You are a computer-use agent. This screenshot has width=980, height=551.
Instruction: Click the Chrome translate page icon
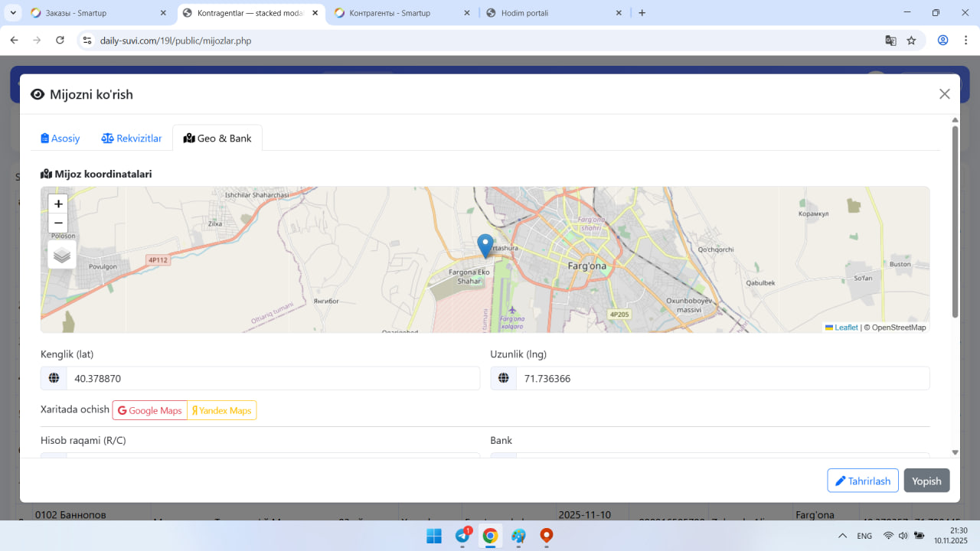[890, 41]
